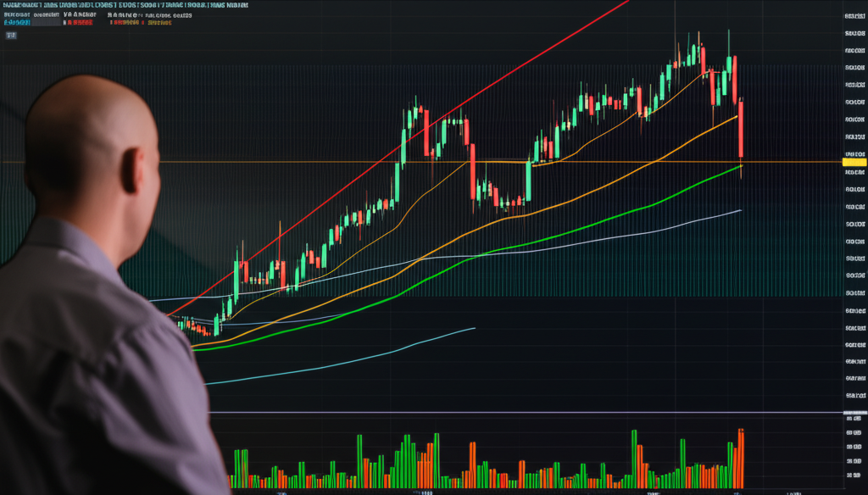Click the tallest red volume bar at far right

click(740, 458)
